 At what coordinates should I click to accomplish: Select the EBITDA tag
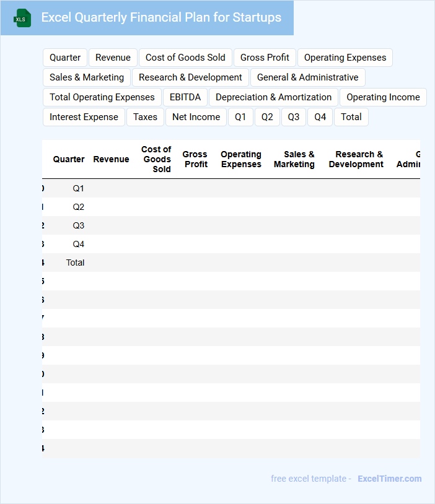point(185,97)
